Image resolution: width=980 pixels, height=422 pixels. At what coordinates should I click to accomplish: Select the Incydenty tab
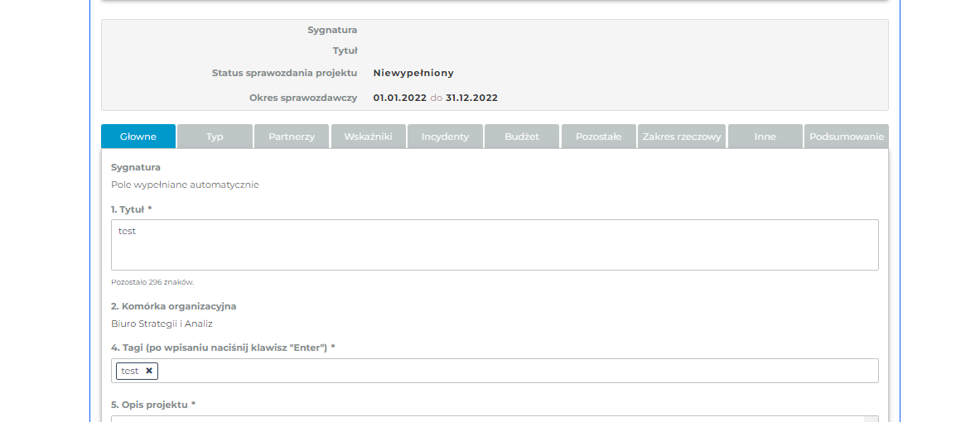(445, 137)
